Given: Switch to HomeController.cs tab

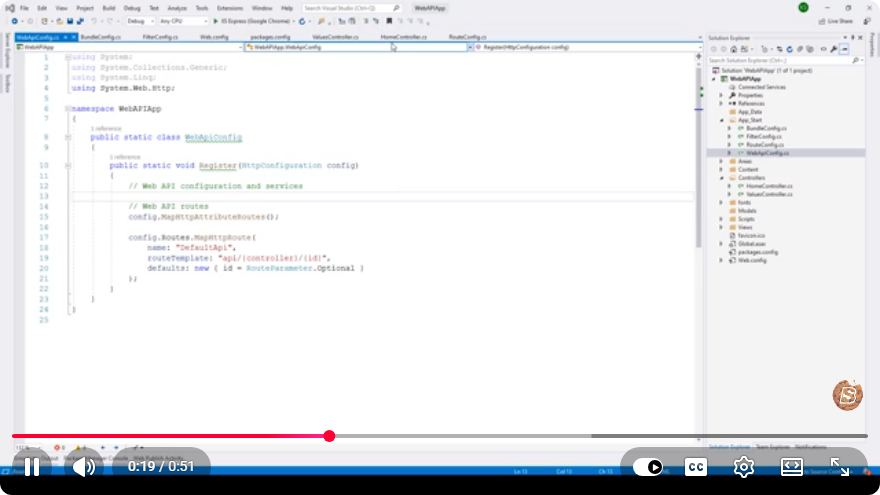Looking at the screenshot, I should [x=404, y=37].
